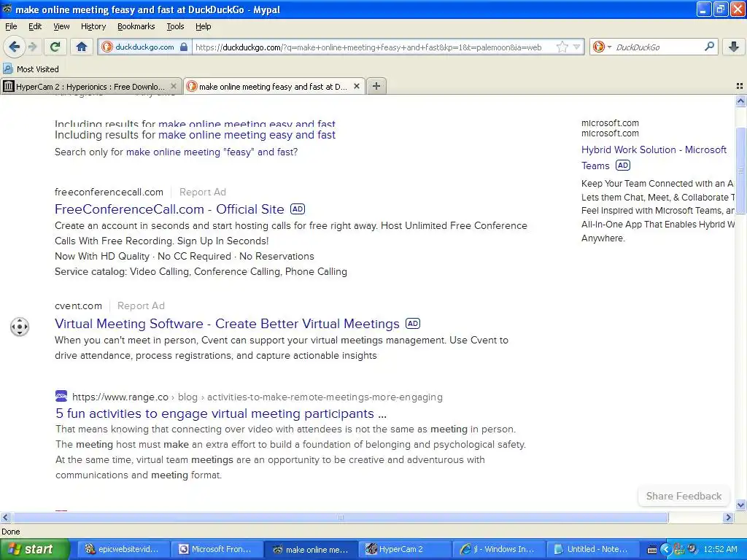Viewport: 747px width, 560px height.
Task: Open the URL history dropdown arrow
Action: [x=577, y=47]
